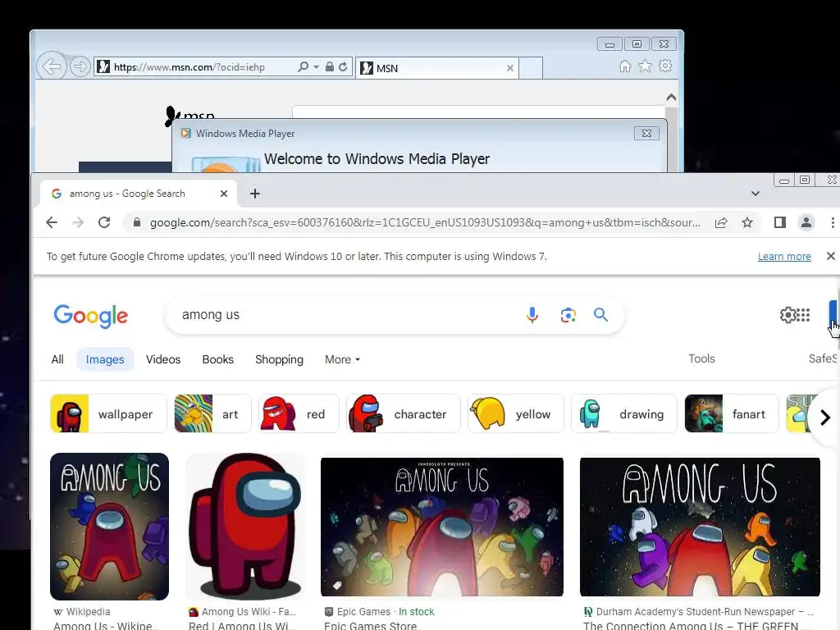The height and width of the screenshot is (630, 840).
Task: Expand the Chrome tab search chevron
Action: tap(756, 194)
